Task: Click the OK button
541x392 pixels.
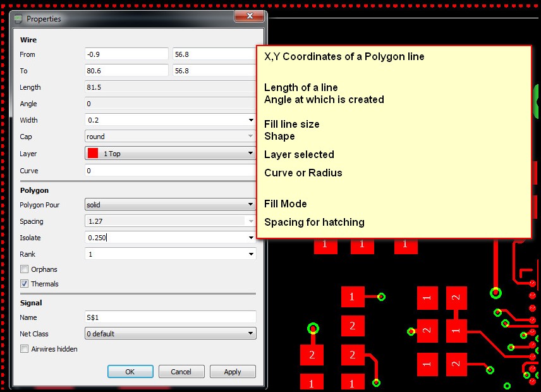Action: point(130,372)
